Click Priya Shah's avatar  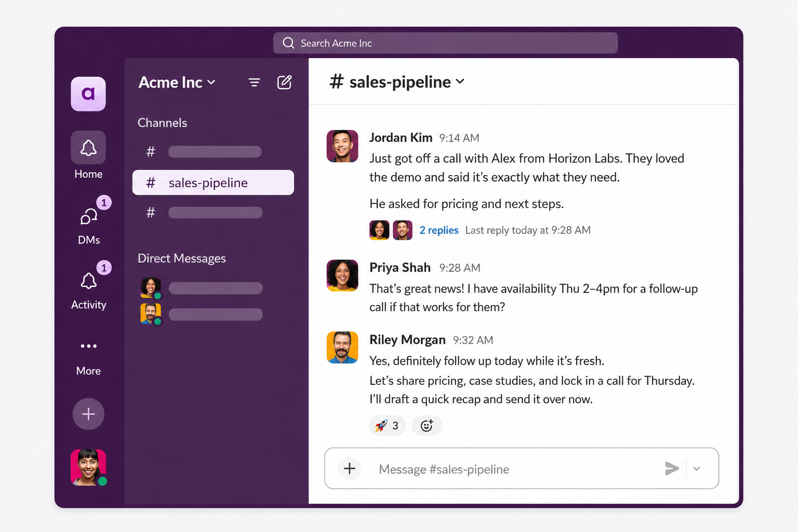pos(342,275)
